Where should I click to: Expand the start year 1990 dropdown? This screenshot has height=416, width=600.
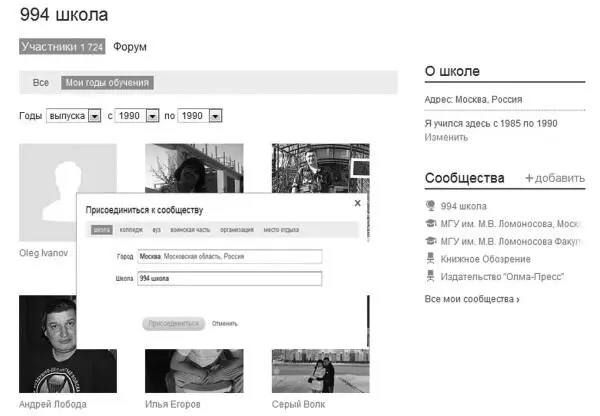pos(153,117)
